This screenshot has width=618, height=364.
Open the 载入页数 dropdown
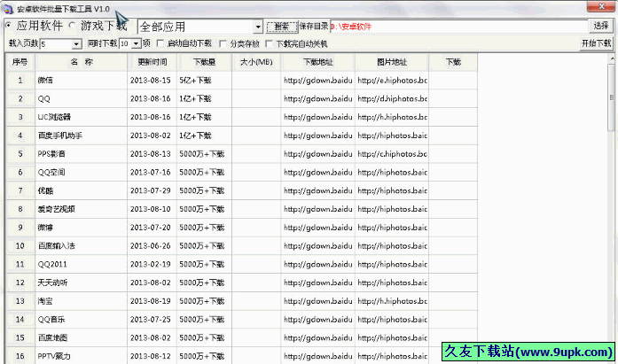(76, 43)
